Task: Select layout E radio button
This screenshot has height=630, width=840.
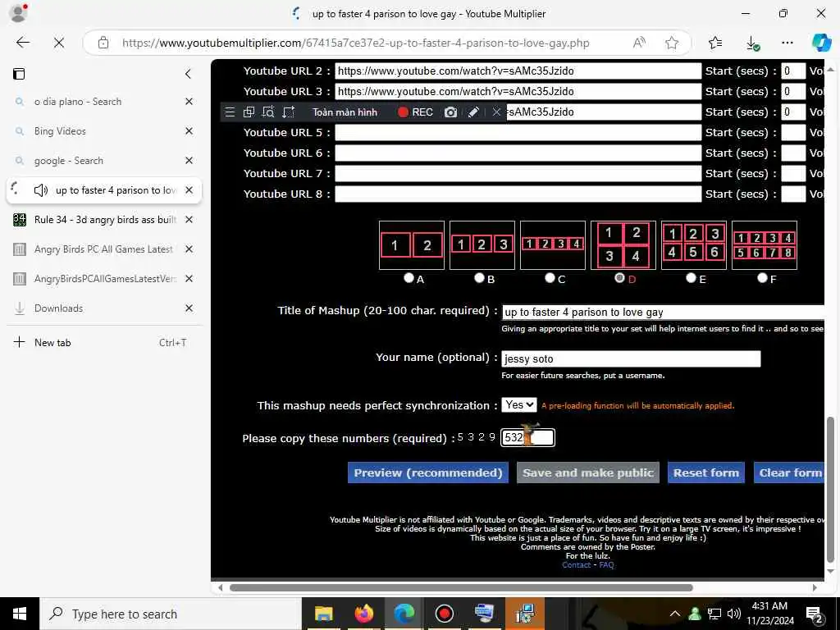Action: point(691,277)
